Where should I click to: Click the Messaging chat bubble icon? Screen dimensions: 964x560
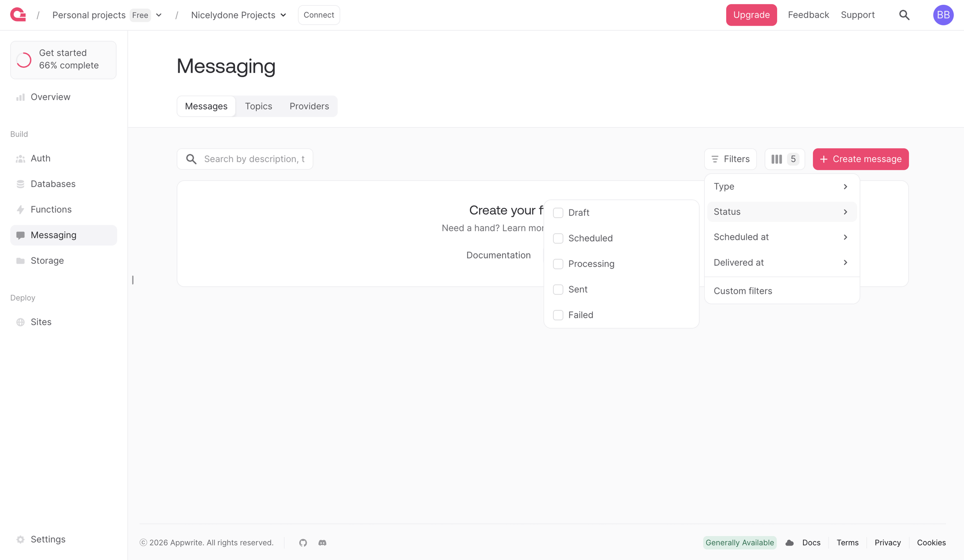[20, 235]
